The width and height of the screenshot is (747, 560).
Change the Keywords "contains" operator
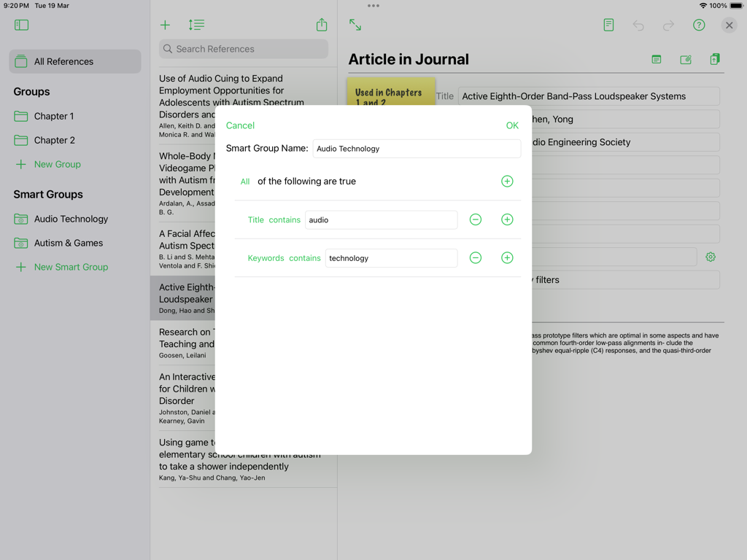tap(304, 257)
